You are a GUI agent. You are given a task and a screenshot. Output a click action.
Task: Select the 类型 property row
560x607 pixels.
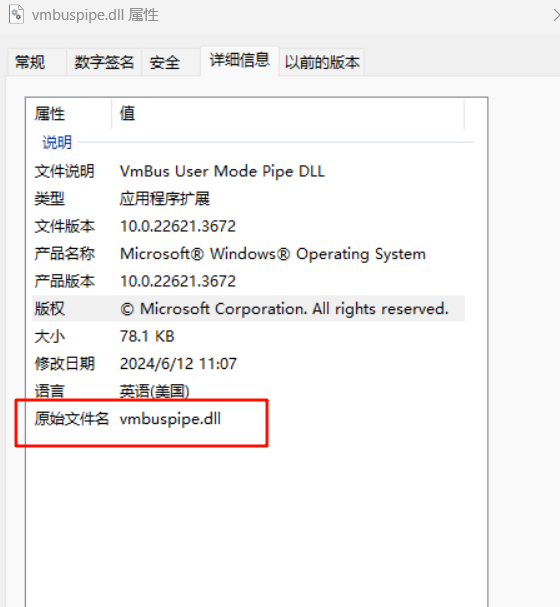(x=248, y=199)
